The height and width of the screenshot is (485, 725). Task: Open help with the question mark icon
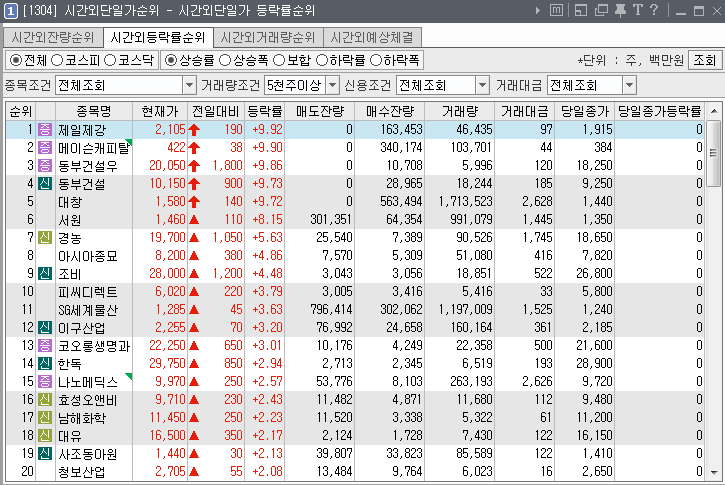(x=654, y=10)
